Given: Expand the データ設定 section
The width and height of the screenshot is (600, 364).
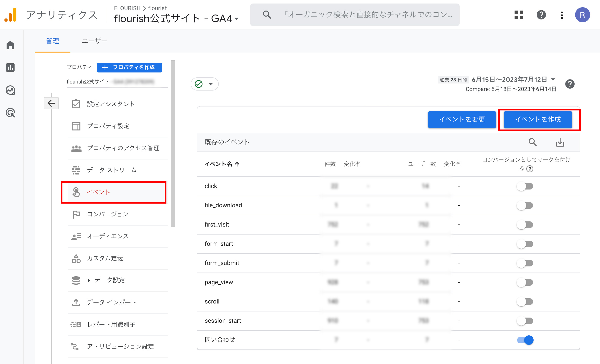Looking at the screenshot, I should click(89, 280).
